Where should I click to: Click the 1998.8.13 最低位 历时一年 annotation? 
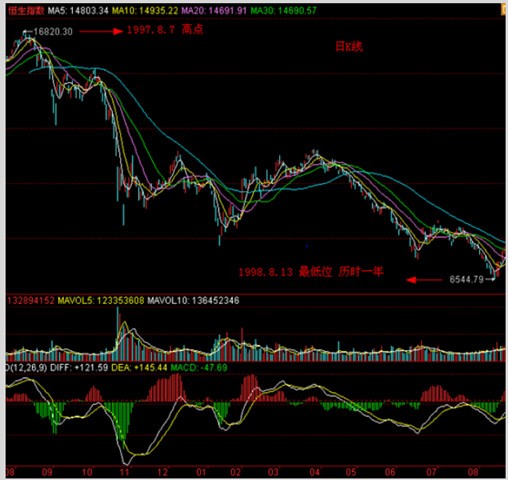coord(311,272)
